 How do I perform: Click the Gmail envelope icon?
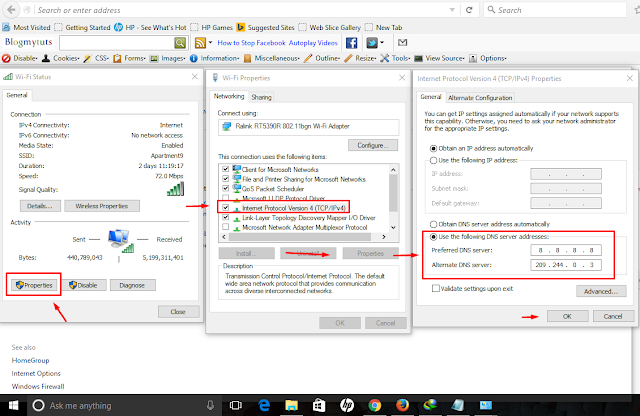(x=402, y=43)
